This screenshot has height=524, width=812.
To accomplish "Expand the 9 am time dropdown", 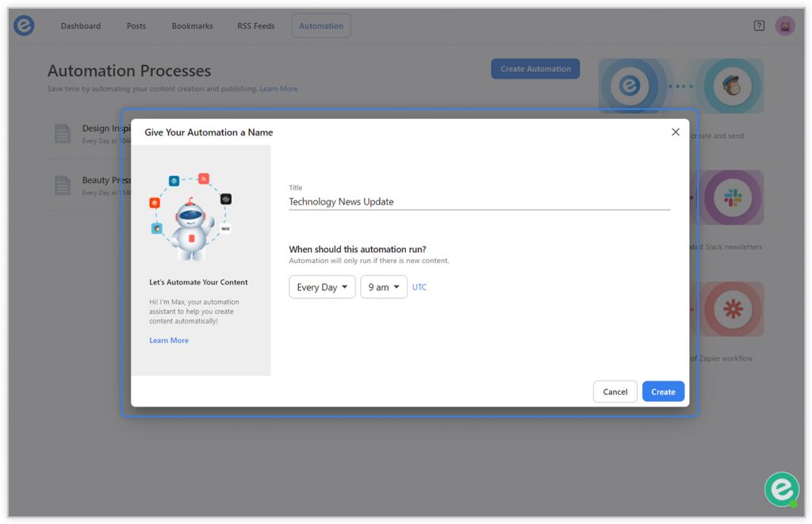I will [x=384, y=287].
